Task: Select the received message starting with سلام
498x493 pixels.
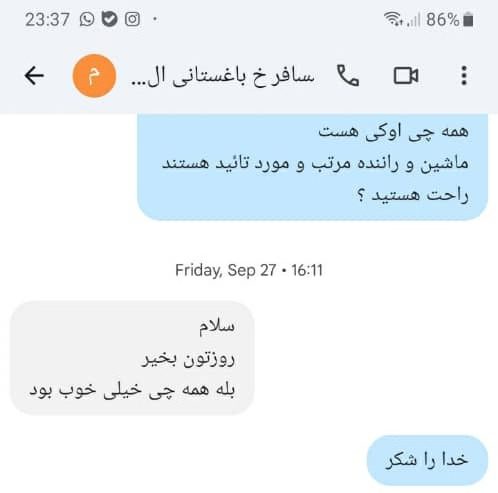Action: click(x=132, y=358)
